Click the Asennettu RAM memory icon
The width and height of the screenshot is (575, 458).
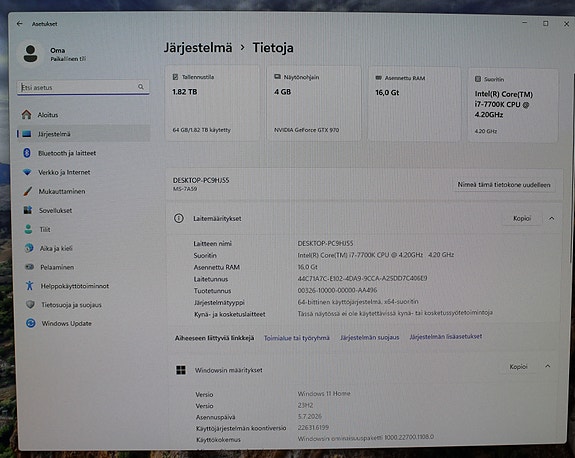coord(379,78)
